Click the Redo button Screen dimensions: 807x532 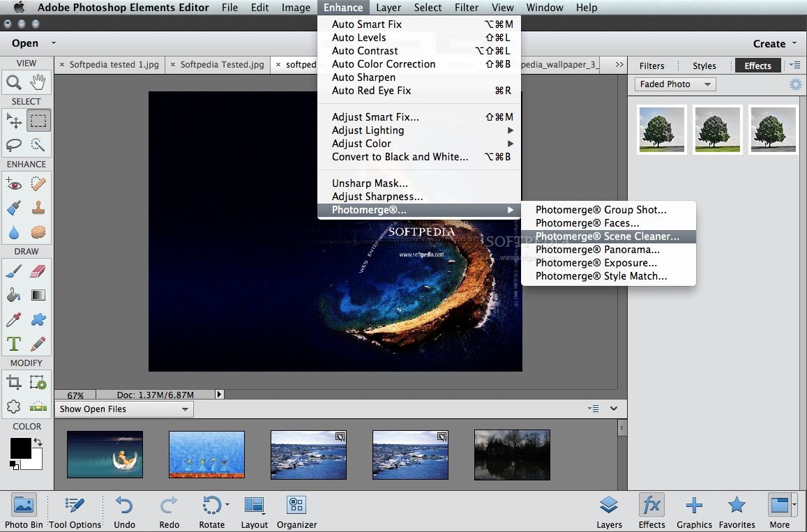click(169, 511)
